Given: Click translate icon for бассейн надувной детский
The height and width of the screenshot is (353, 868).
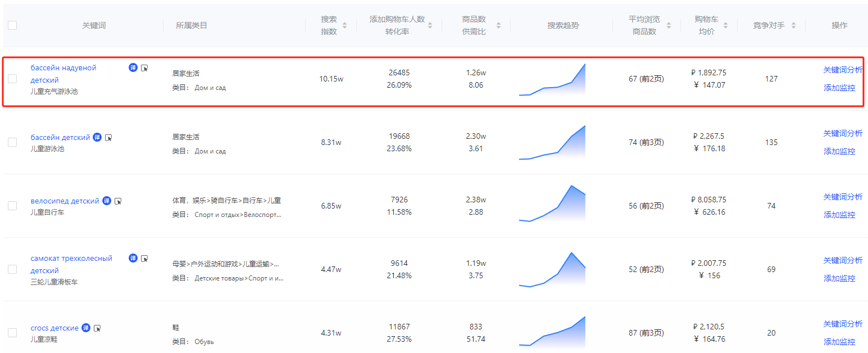Looking at the screenshot, I should [133, 68].
